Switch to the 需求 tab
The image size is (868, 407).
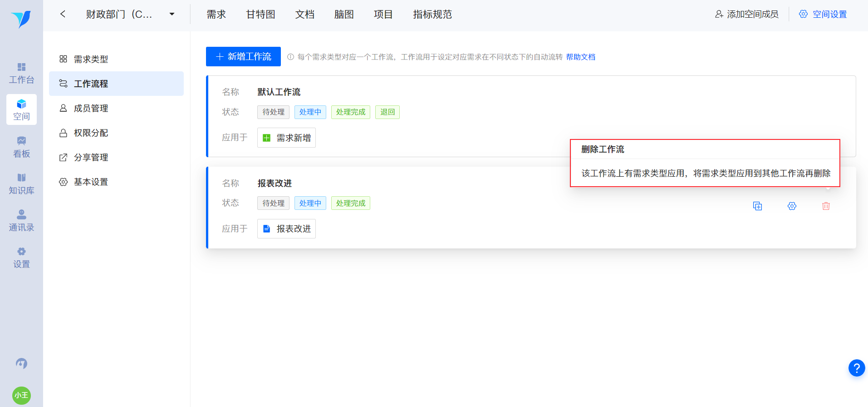(216, 15)
